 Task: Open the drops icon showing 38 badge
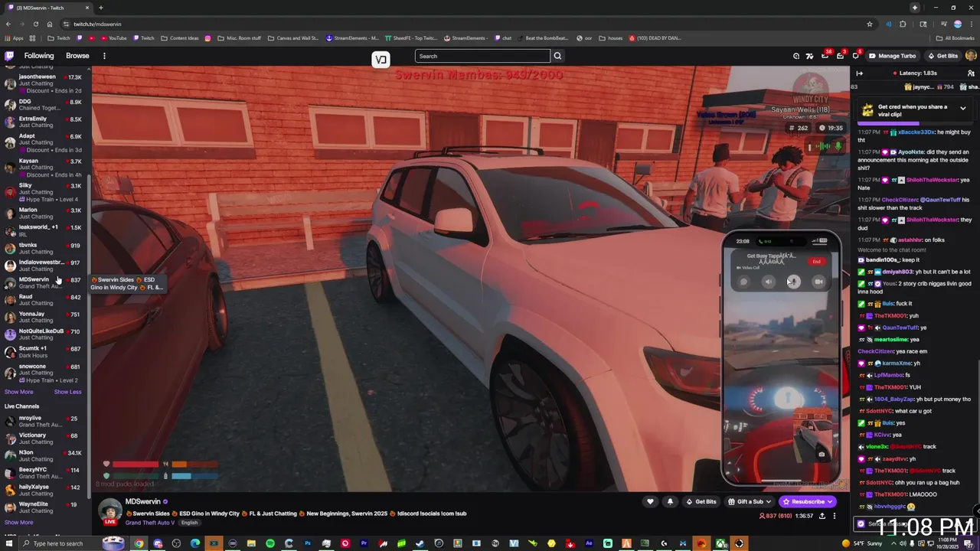825,56
